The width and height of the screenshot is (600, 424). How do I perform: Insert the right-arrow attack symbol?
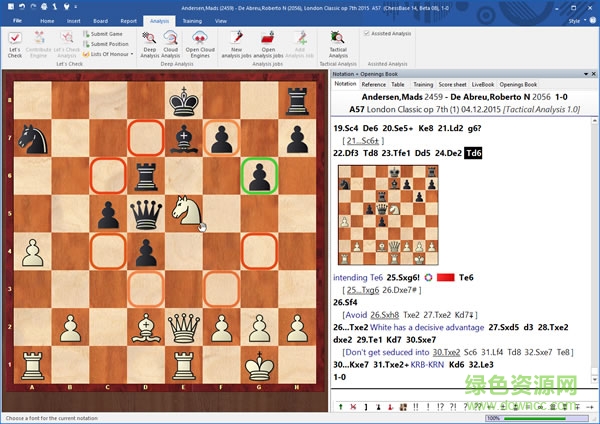pyautogui.click(x=590, y=407)
